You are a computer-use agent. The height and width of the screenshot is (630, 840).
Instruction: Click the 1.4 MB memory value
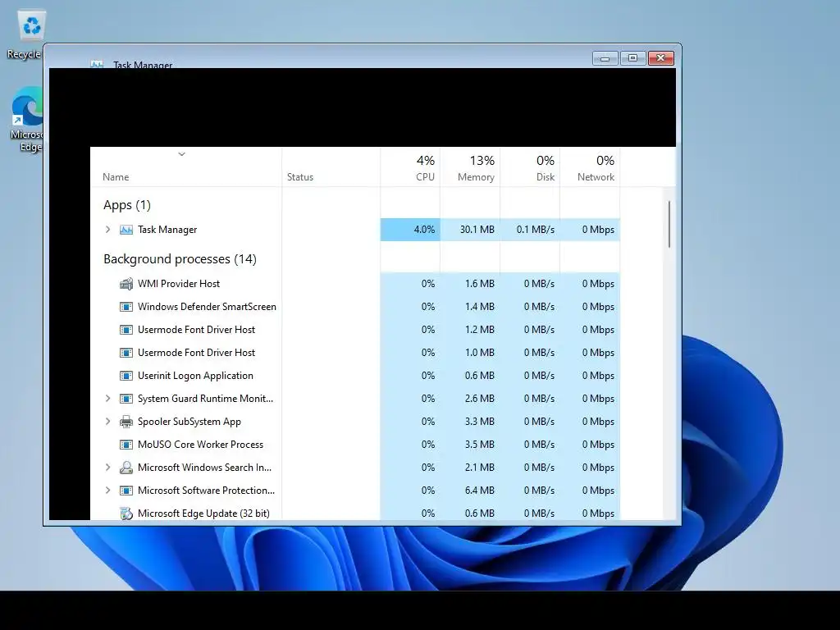click(479, 307)
